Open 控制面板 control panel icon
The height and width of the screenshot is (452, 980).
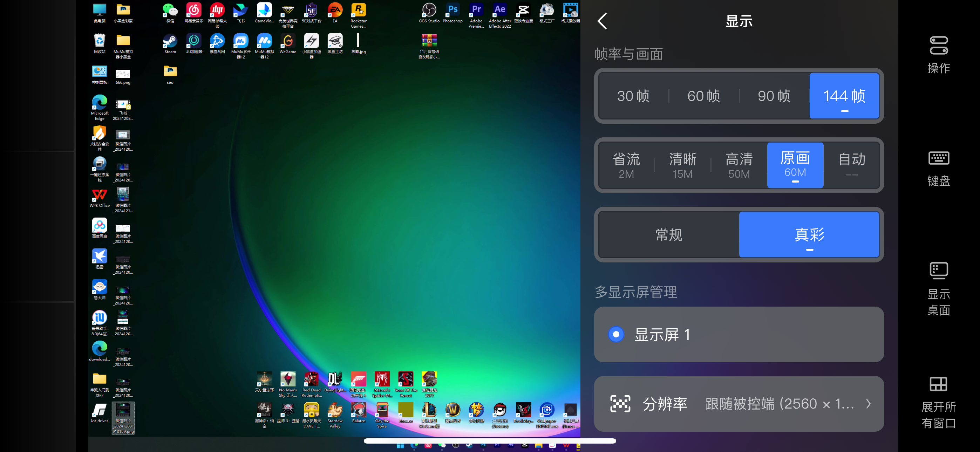coord(99,75)
